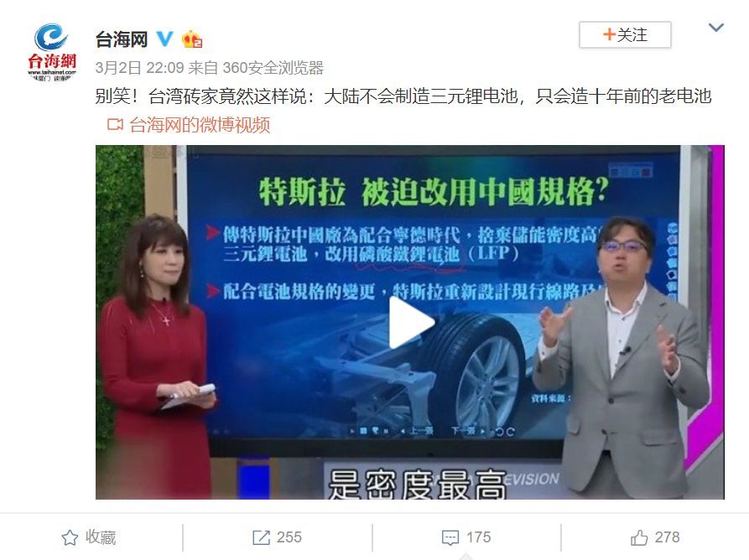The height and width of the screenshot is (560, 749).
Task: Click the blue verified V badge
Action: [x=164, y=39]
